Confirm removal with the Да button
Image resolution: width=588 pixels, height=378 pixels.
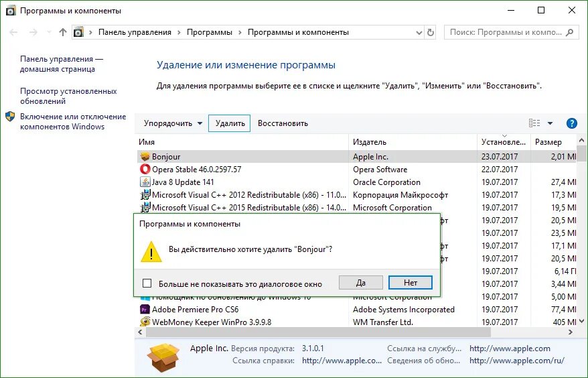361,283
